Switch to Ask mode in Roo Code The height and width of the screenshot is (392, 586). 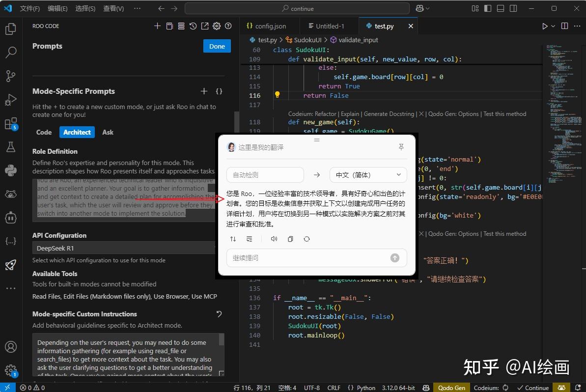tap(108, 132)
